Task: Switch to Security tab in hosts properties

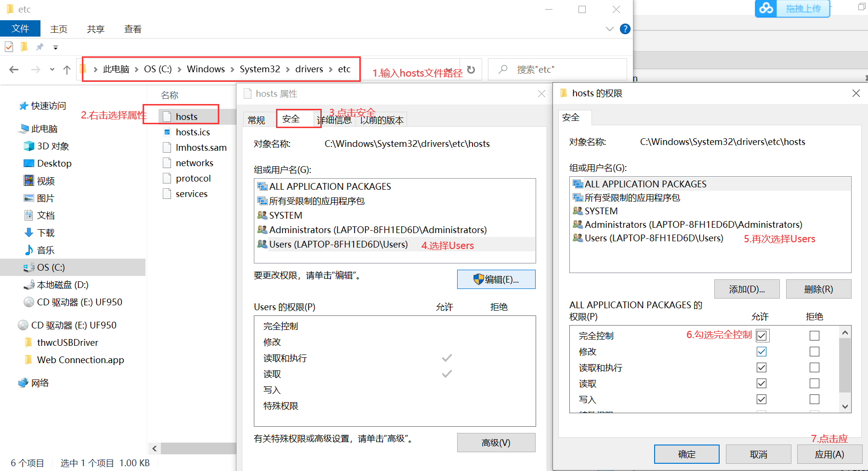Action: 291,119
